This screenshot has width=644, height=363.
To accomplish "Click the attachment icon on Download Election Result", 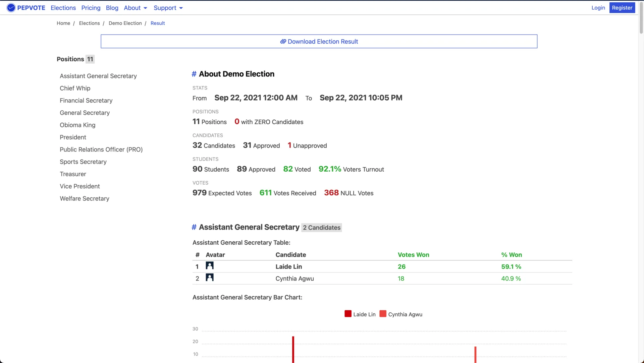I will [x=283, y=42].
